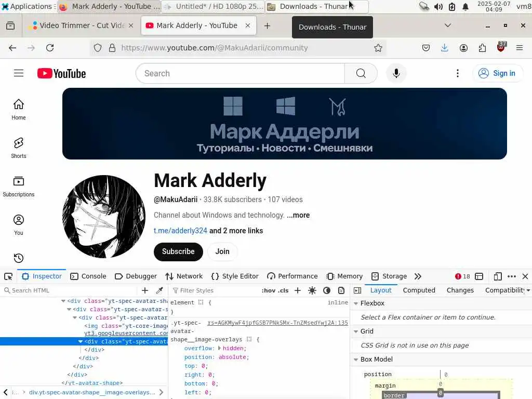Click the Join button
The width and height of the screenshot is (532, 399).
coord(222,252)
